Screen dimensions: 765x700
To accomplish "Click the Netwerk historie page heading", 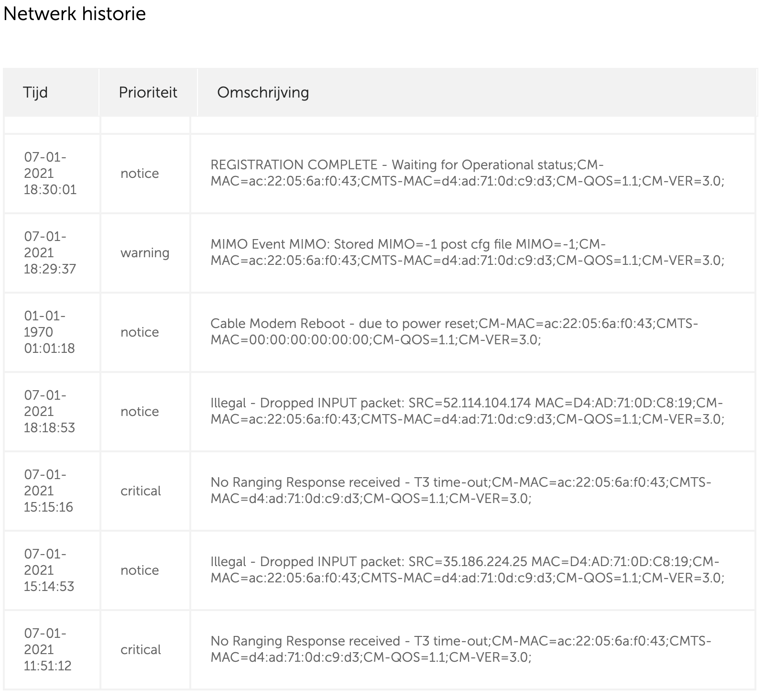I will pos(75,14).
